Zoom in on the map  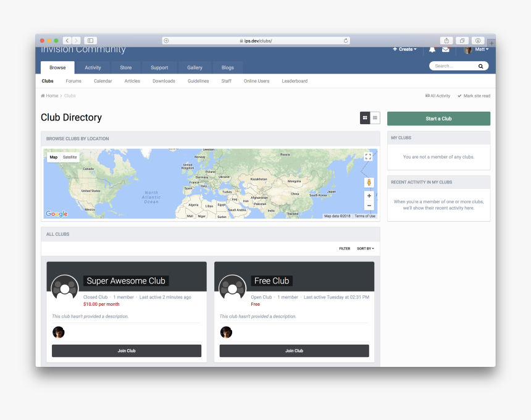(x=369, y=196)
